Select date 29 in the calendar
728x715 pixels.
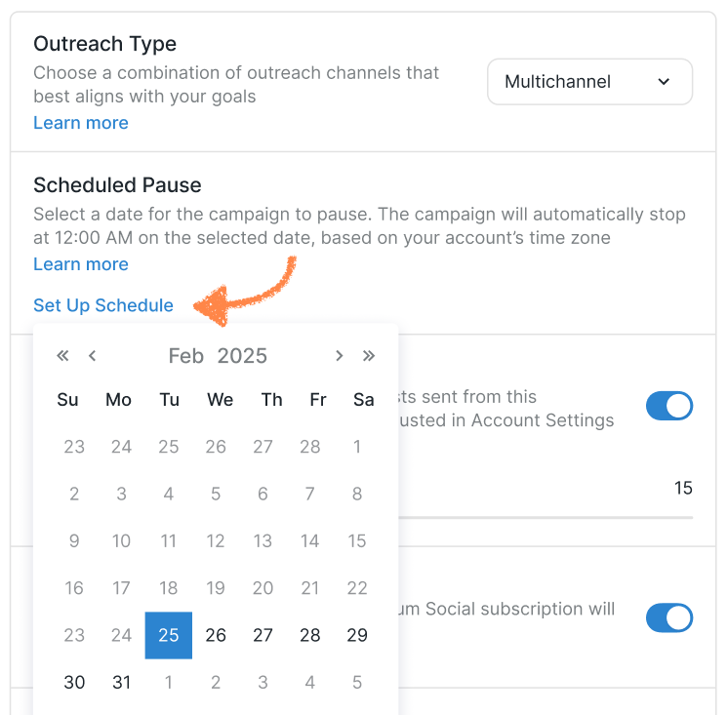(357, 635)
